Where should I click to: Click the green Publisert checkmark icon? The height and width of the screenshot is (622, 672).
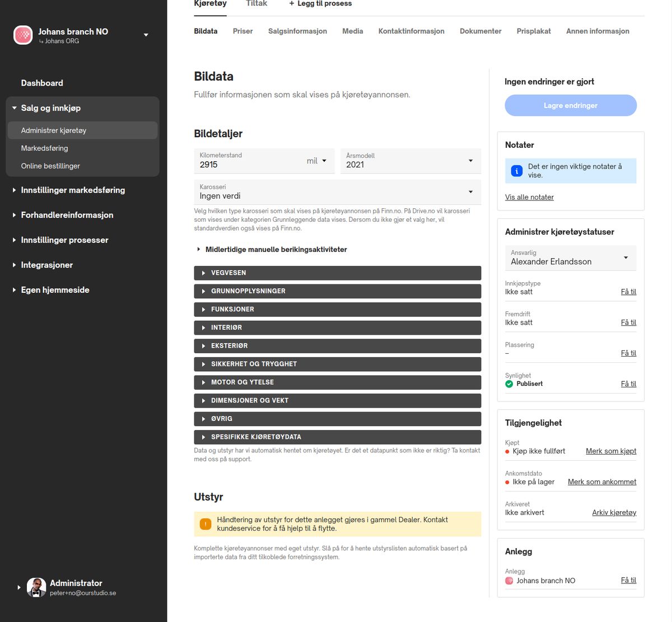coord(509,384)
